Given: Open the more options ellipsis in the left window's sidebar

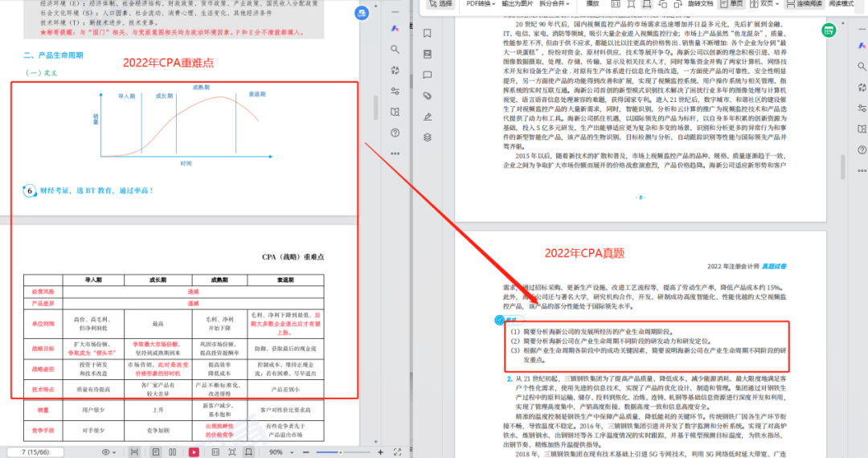Looking at the screenshot, I should pos(395,153).
